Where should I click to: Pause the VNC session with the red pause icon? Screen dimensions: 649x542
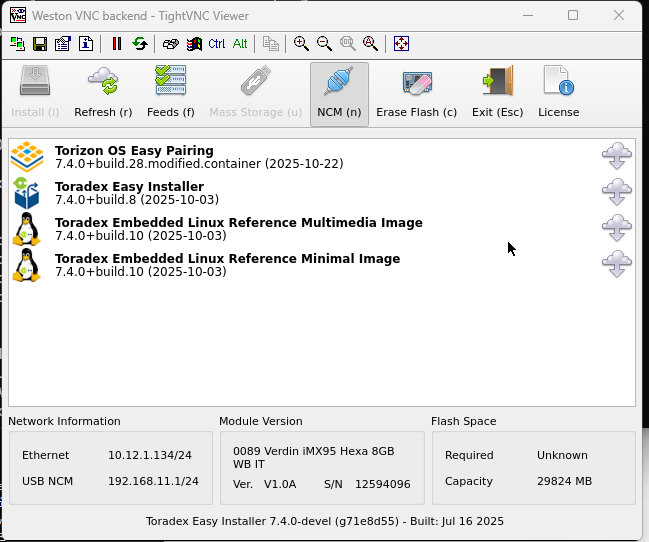[x=117, y=44]
